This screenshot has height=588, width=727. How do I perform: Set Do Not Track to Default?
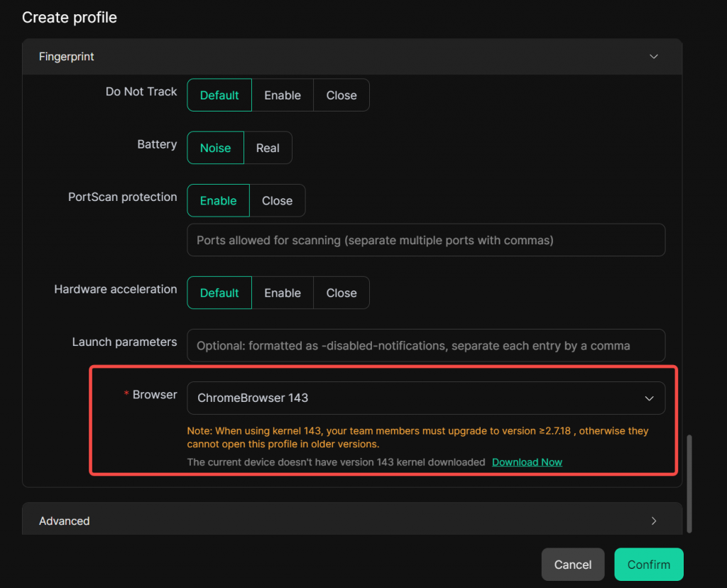tap(219, 95)
